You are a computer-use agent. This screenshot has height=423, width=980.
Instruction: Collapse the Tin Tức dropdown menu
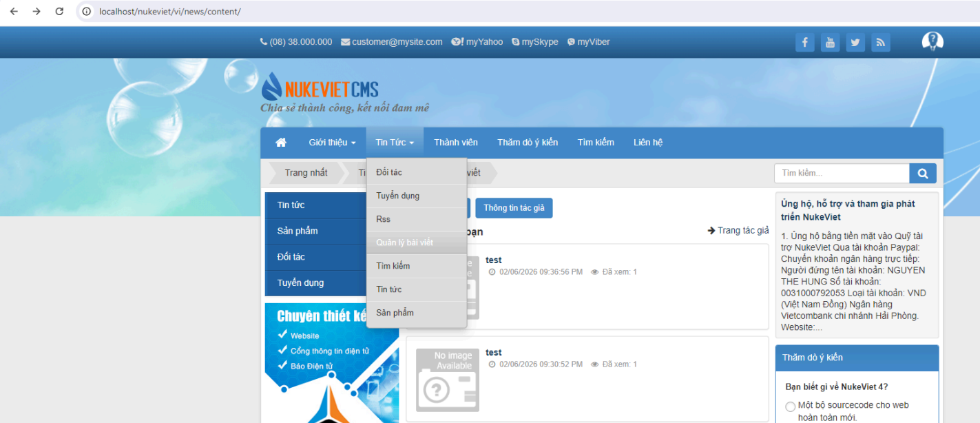pyautogui.click(x=395, y=143)
